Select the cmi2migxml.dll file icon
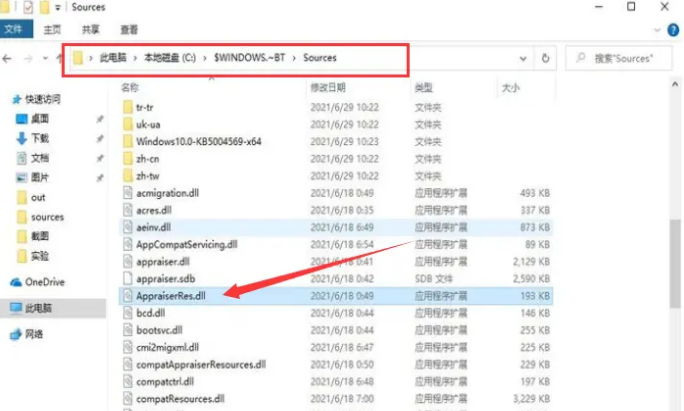 [x=127, y=347]
